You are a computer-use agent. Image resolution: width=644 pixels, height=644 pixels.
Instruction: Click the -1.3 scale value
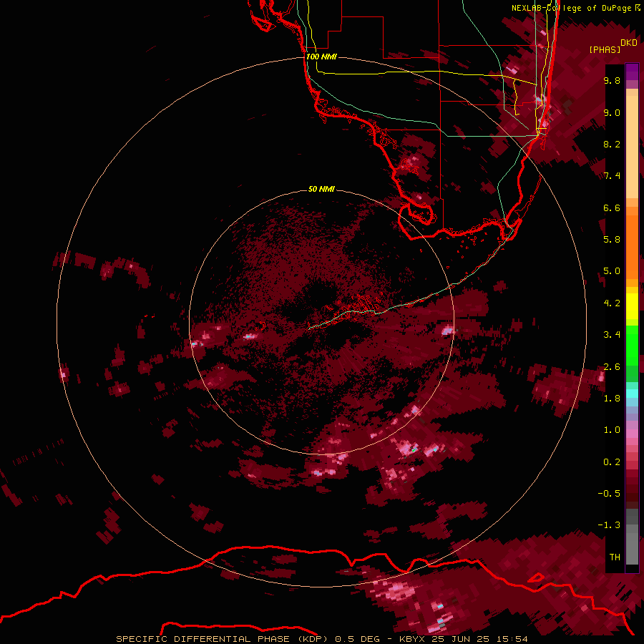coord(609,525)
